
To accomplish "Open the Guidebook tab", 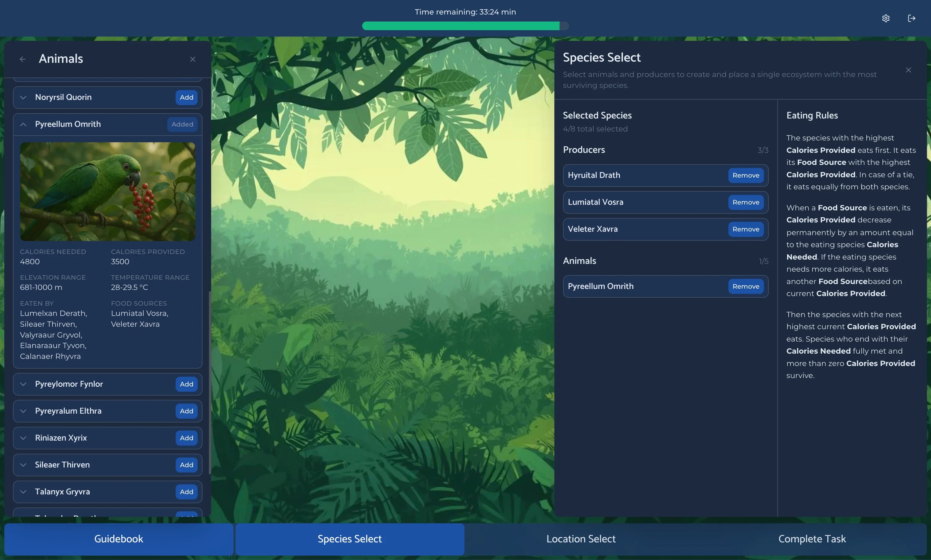I will tap(119, 539).
